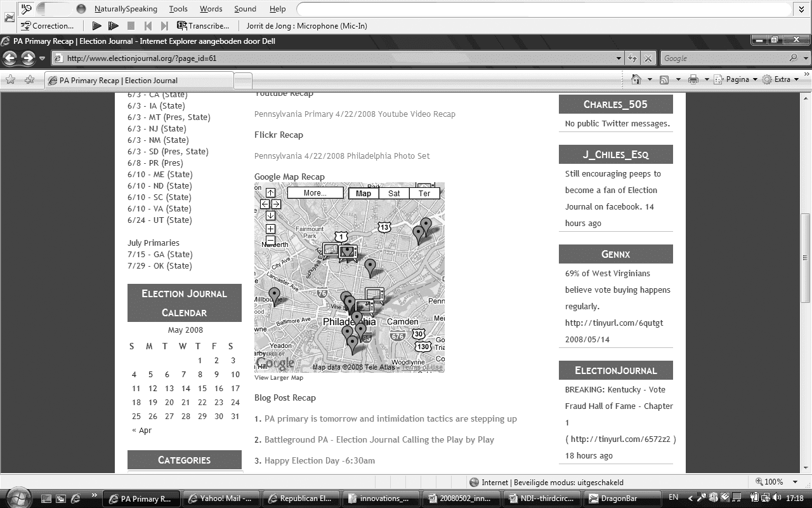Select the PA Primary Recap browser tab
The image size is (812, 508).
click(x=138, y=80)
